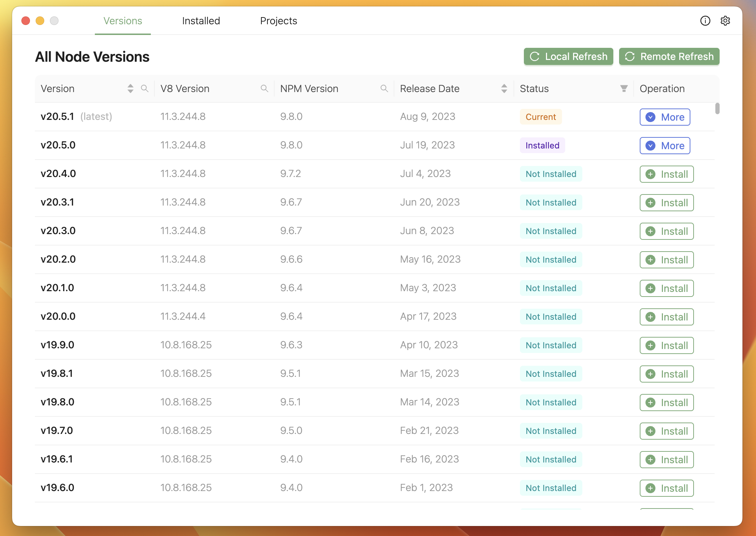Switch to the Projects tab
The image size is (756, 536).
point(278,20)
